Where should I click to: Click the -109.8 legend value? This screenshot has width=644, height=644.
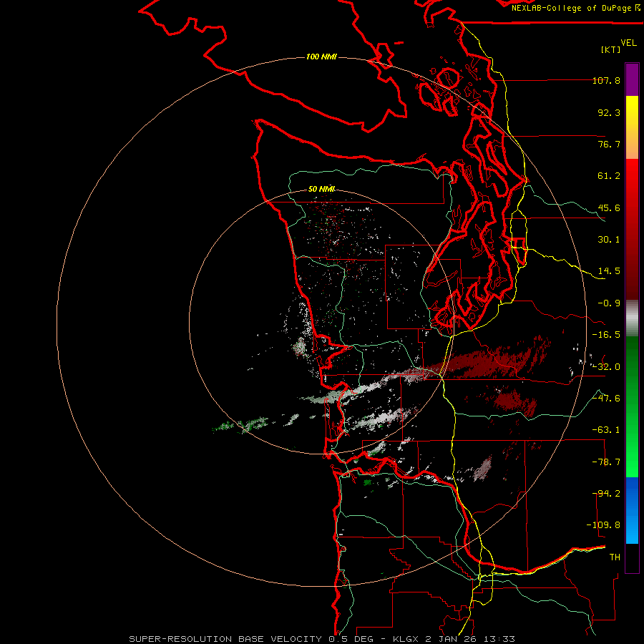pos(603,525)
